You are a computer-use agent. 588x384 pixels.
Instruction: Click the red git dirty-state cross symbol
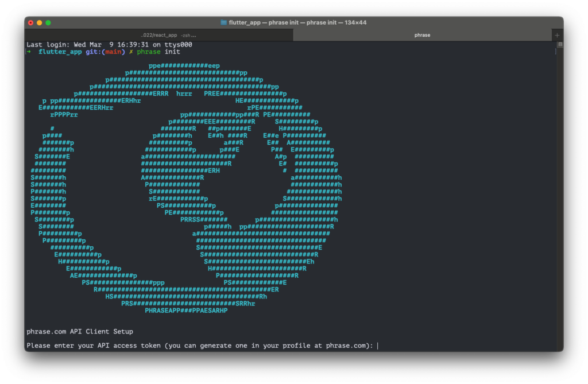point(130,51)
